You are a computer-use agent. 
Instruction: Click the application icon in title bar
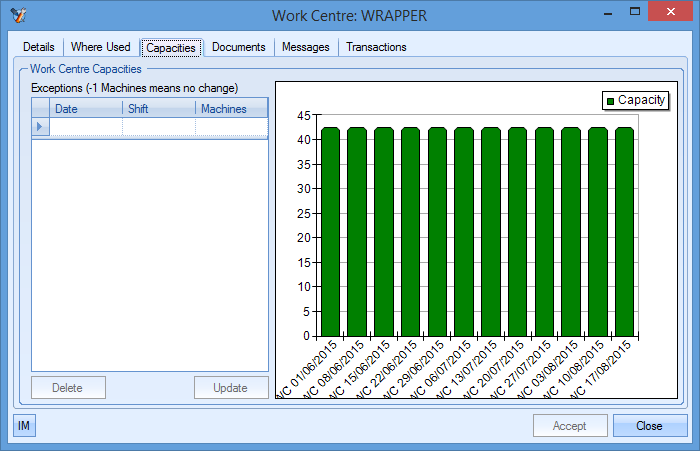[x=17, y=15]
